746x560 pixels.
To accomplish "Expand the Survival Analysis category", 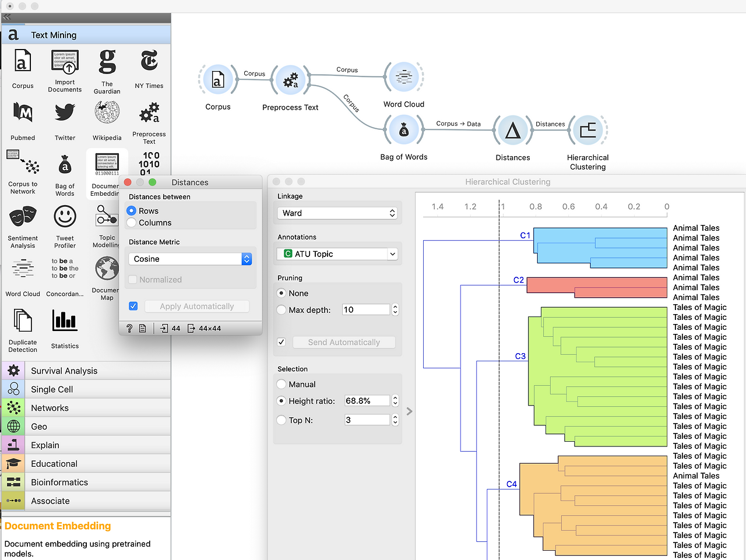I will pyautogui.click(x=86, y=371).
